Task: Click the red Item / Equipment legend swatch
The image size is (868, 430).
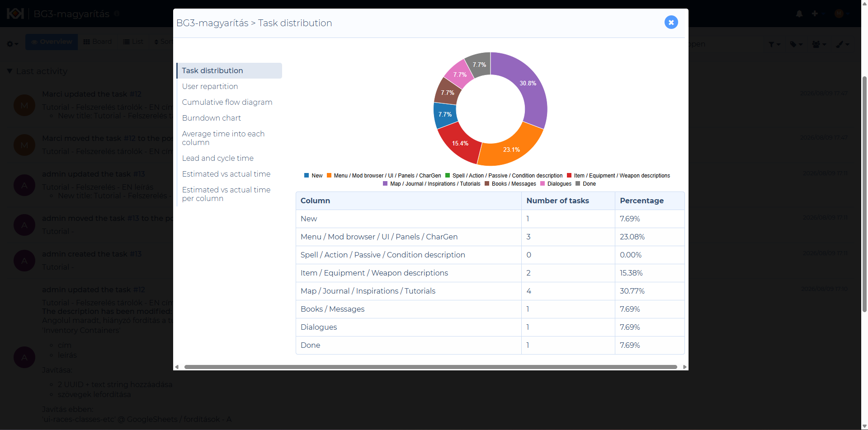Action: tap(569, 176)
